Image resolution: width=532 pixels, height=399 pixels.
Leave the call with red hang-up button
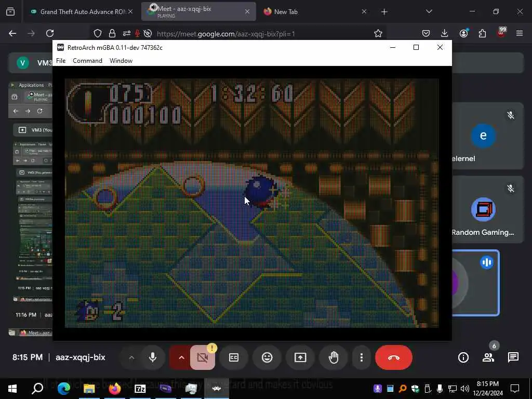click(394, 357)
